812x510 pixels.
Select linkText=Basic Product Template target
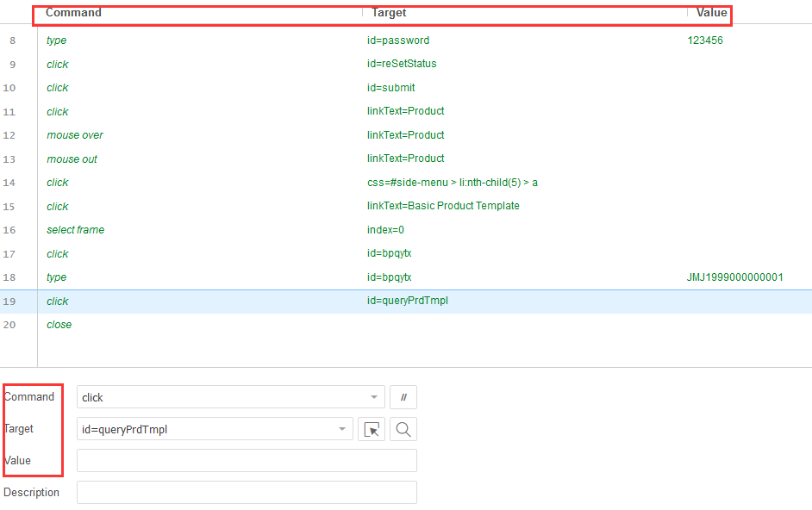coord(443,206)
